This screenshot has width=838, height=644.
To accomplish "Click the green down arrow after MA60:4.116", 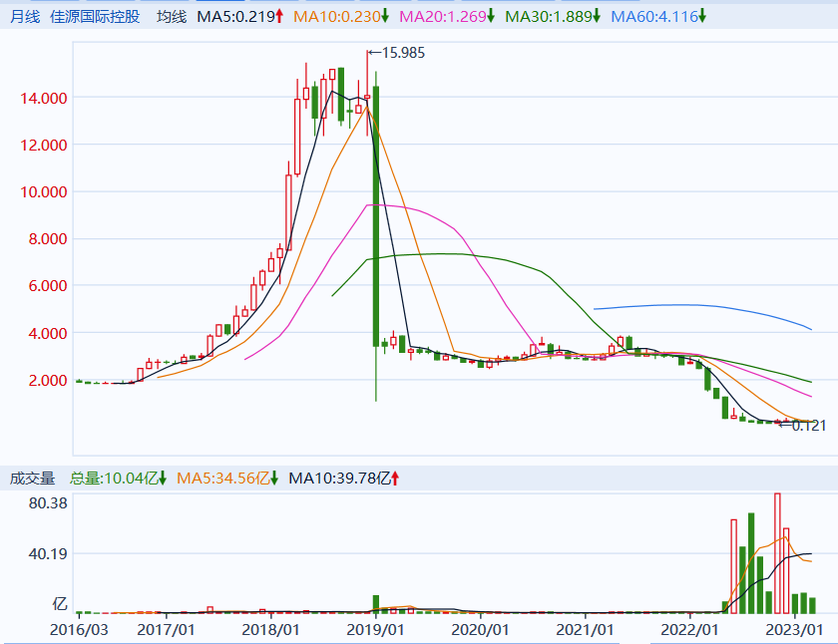I will click(701, 17).
